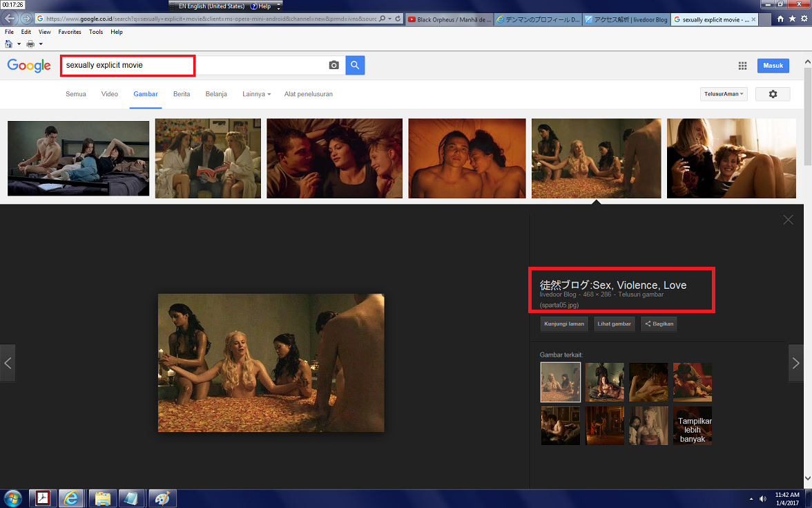The height and width of the screenshot is (508, 812).
Task: Open Google search settings gear
Action: 773,94
